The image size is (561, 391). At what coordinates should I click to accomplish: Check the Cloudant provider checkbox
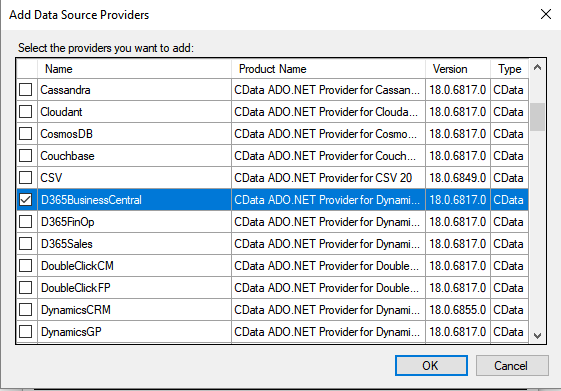point(25,112)
